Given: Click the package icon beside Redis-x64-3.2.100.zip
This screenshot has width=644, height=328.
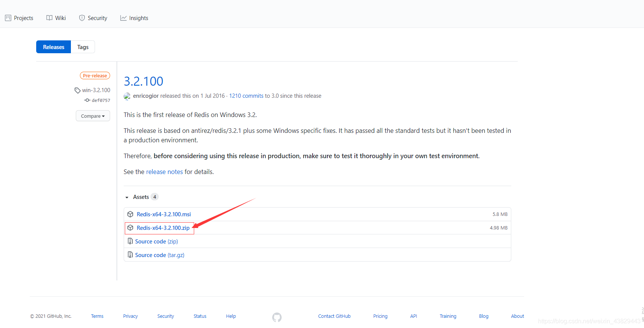Looking at the screenshot, I should pos(130,228).
